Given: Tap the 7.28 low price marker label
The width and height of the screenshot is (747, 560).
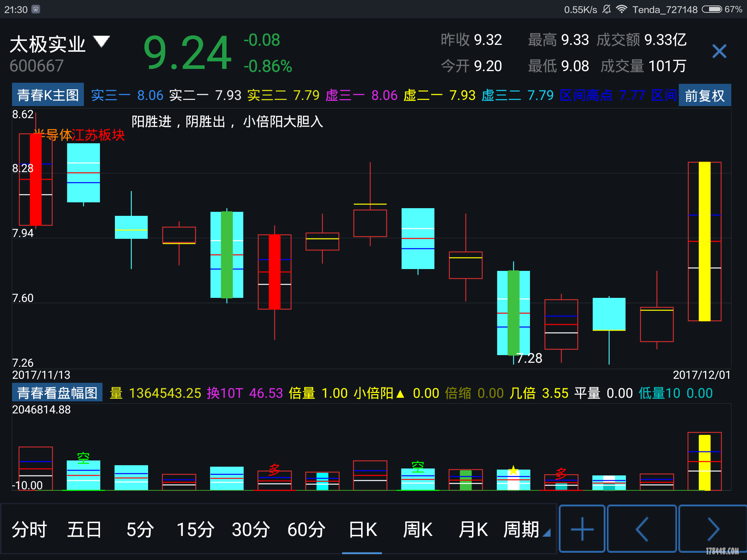Looking at the screenshot, I should pos(529,358).
